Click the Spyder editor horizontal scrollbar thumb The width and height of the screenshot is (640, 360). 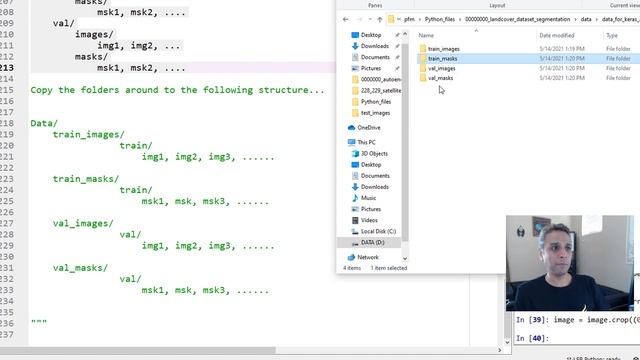coord(138,350)
